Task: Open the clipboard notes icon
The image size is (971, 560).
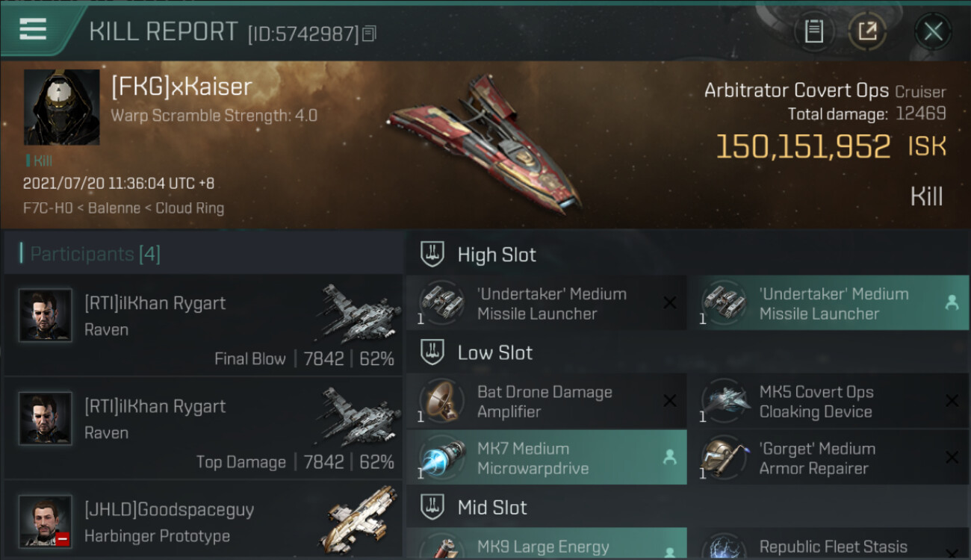Action: coord(813,31)
